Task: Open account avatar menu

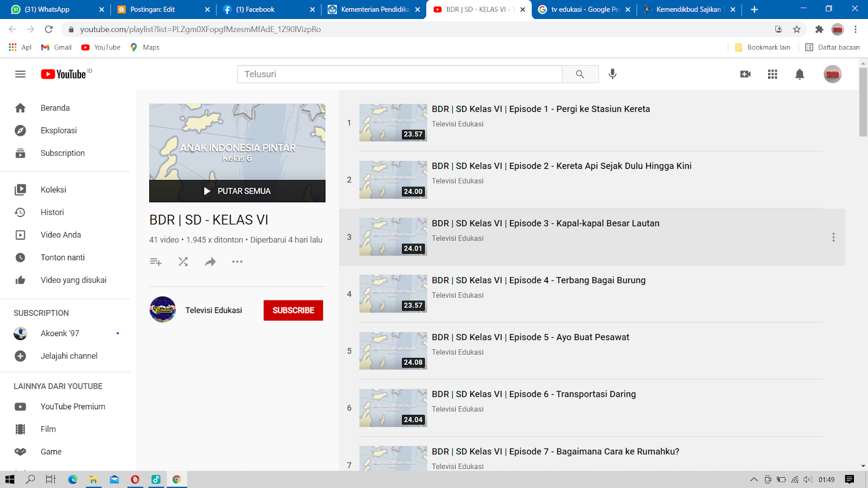Action: [832, 74]
